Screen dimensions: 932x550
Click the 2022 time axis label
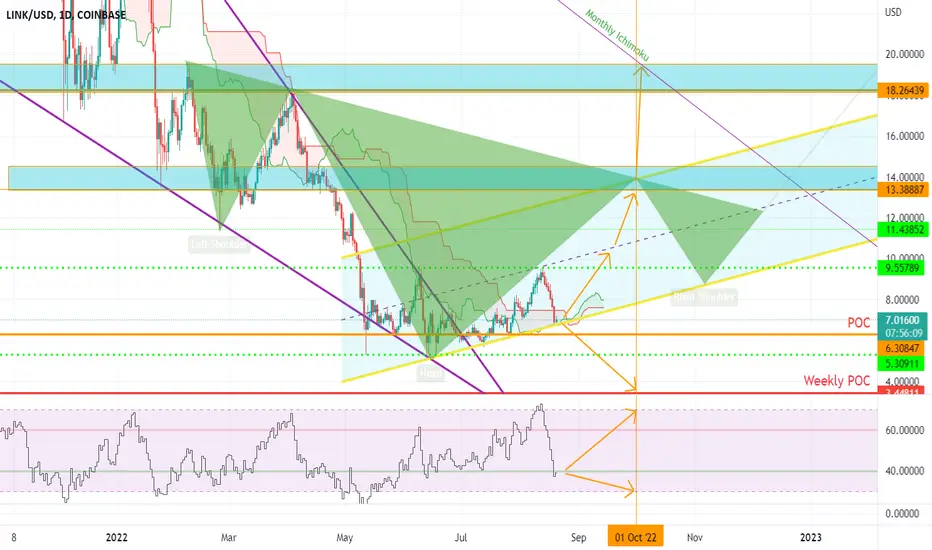(116, 538)
